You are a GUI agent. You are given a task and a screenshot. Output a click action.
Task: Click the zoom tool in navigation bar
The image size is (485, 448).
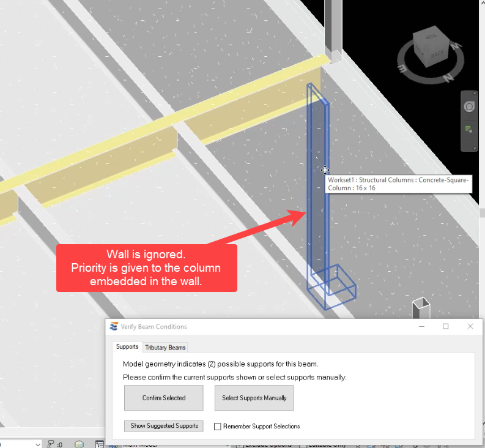point(469,129)
